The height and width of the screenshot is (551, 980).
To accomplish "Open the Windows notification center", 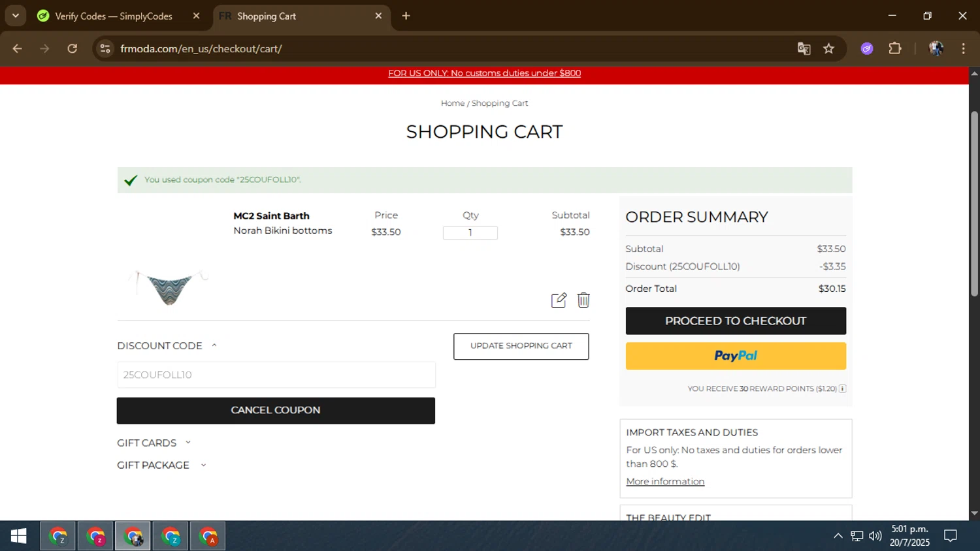I will (x=951, y=536).
